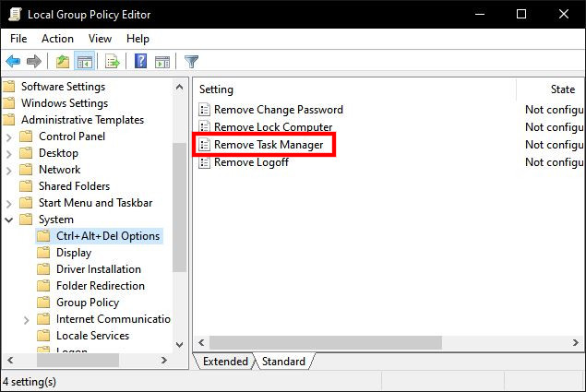Collapse the System tree node
Viewport: 586px width, 392px height.
(9, 220)
